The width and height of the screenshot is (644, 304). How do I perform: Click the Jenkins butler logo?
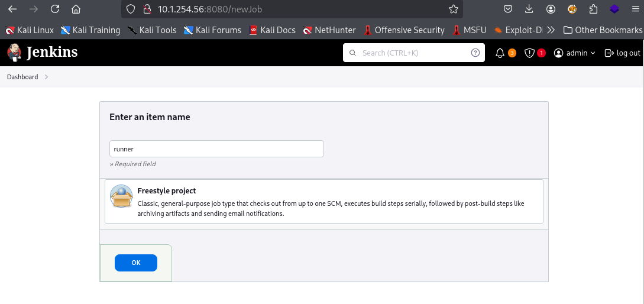click(14, 53)
